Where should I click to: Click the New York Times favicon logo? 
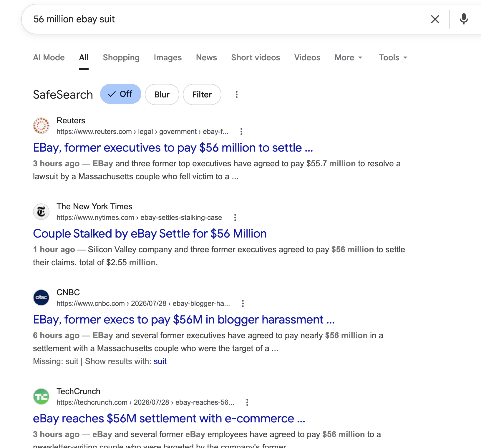point(41,212)
